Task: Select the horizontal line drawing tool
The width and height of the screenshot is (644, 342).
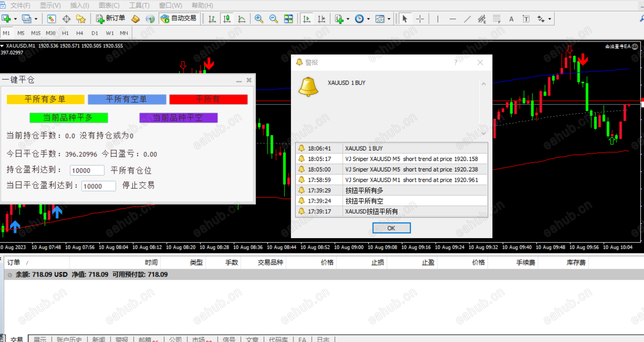Action: [452, 19]
